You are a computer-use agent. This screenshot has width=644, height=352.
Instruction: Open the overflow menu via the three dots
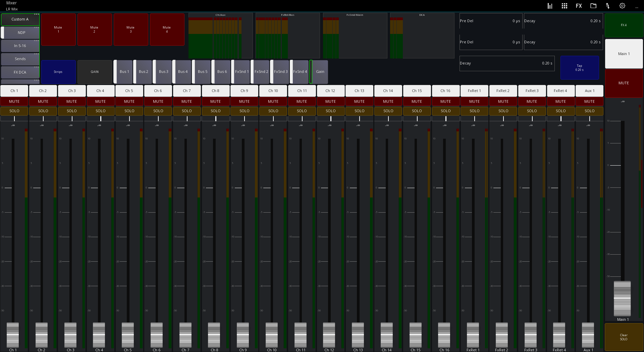[637, 7]
